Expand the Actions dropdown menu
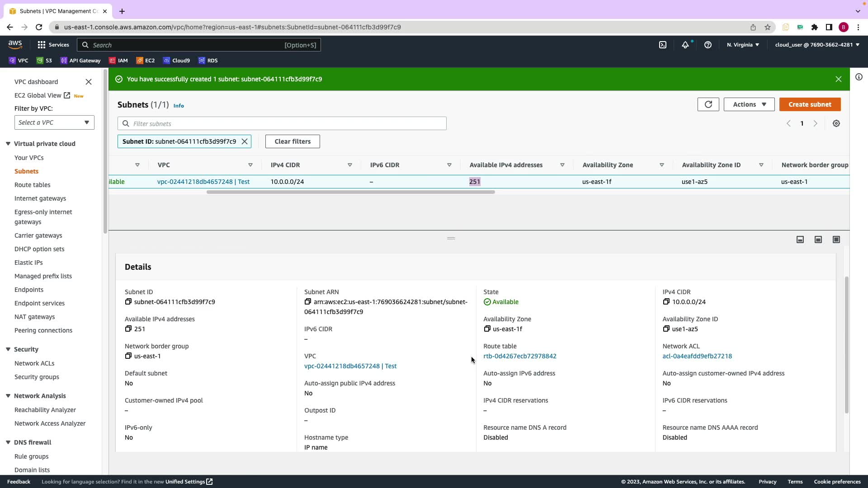Viewport: 868px width, 488px height. [x=749, y=104]
